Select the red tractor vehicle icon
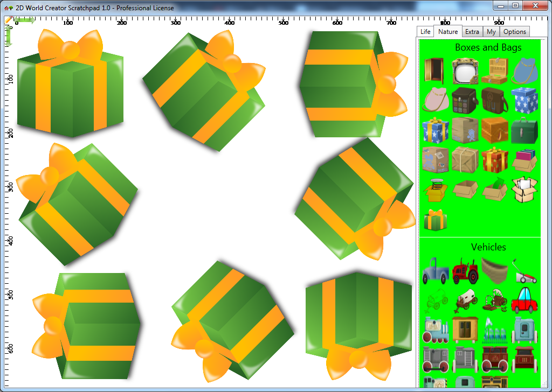This screenshot has width=552, height=392. pos(465,271)
